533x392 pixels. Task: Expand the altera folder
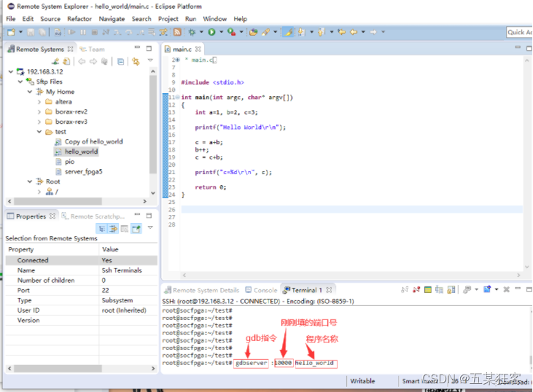coord(39,101)
